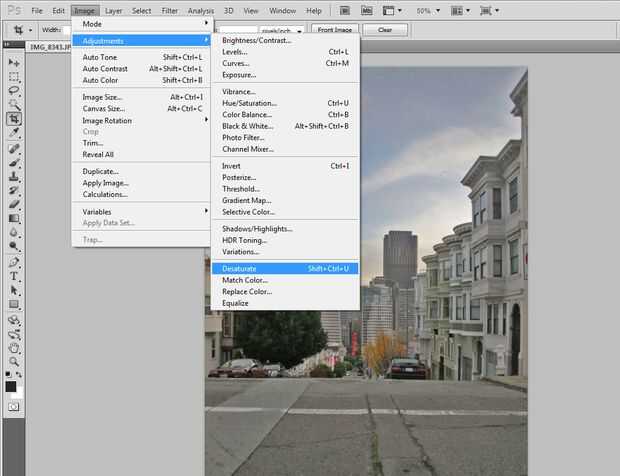620x476 pixels.
Task: Open the foreground color swatch
Action: coord(11,386)
